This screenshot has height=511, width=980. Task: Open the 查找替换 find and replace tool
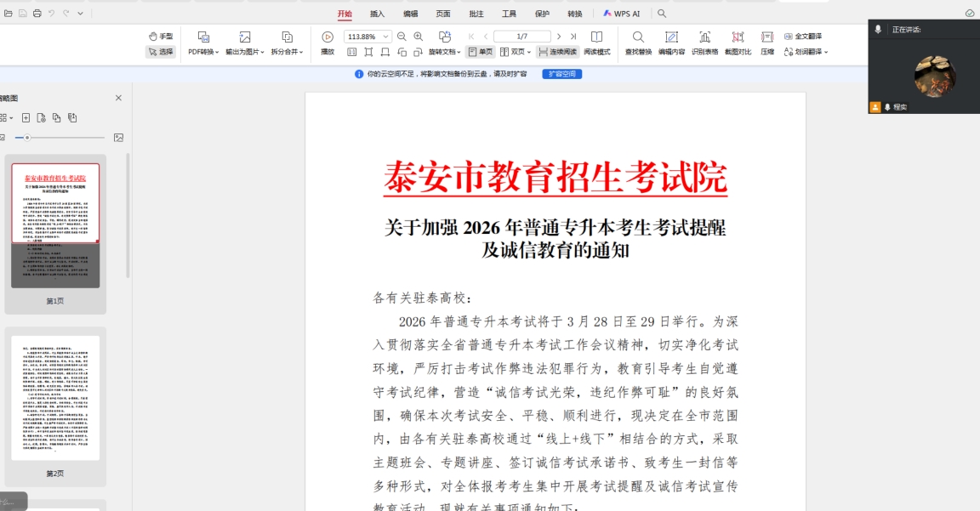pos(638,37)
